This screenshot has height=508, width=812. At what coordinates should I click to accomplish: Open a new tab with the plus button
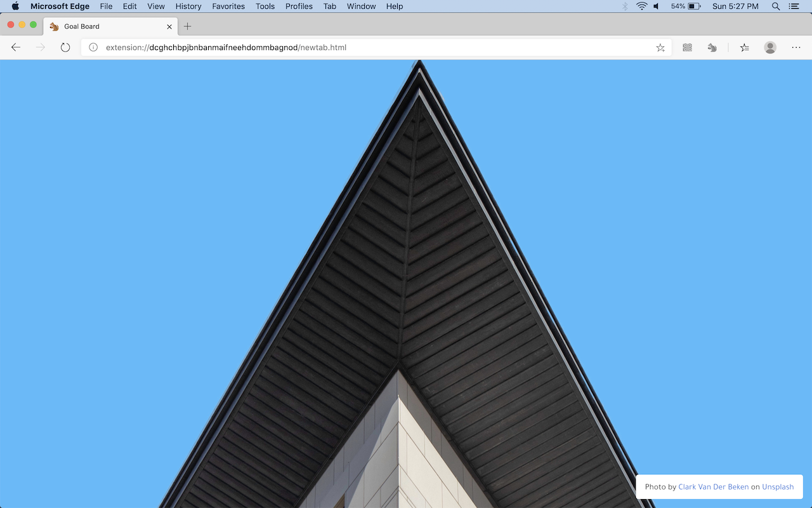[x=187, y=27]
